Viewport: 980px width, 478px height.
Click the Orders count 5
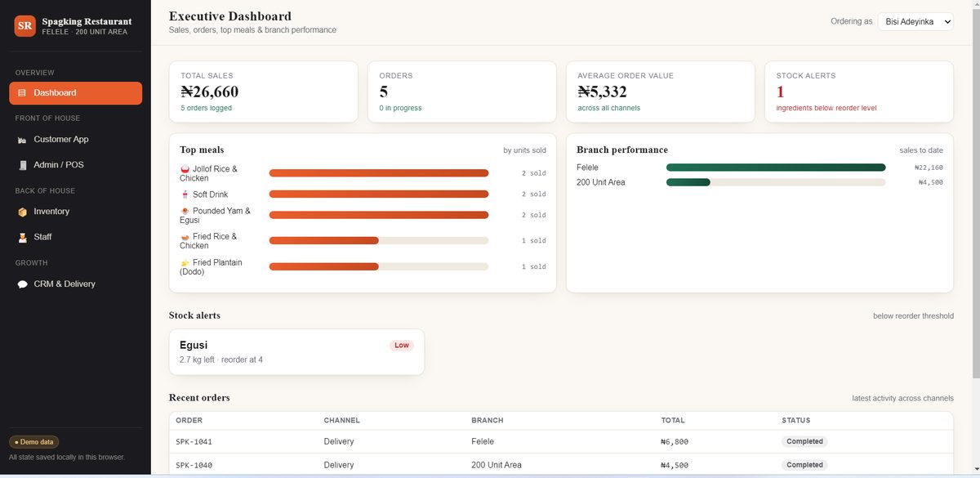point(384,92)
